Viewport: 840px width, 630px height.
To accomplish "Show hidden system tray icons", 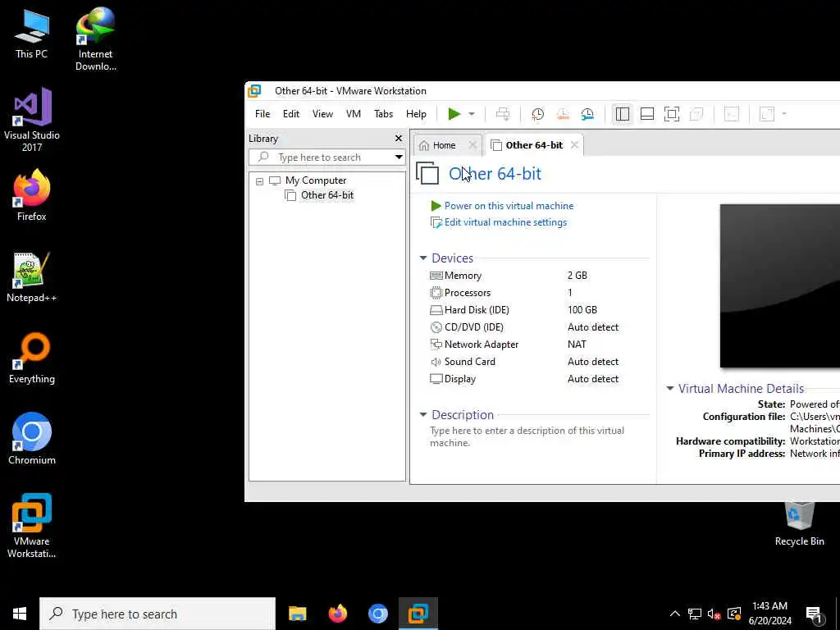I will [x=674, y=614].
